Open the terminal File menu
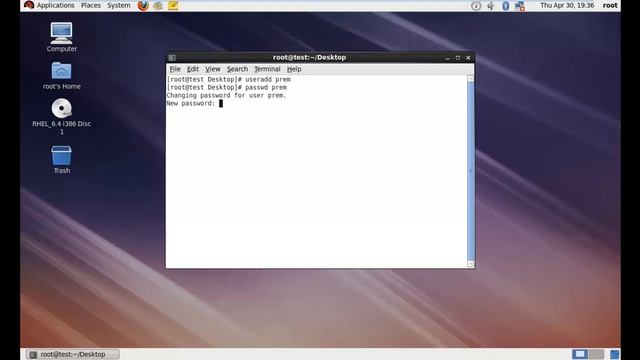 tap(175, 69)
